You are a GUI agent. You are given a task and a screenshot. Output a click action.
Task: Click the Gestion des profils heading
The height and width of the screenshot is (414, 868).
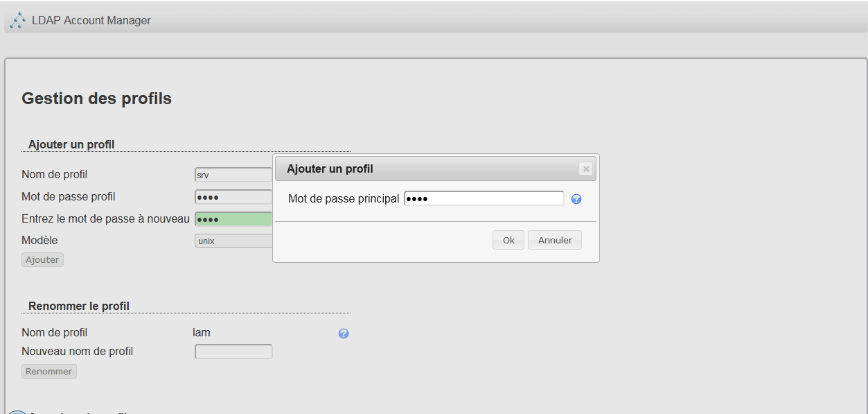pyautogui.click(x=96, y=98)
